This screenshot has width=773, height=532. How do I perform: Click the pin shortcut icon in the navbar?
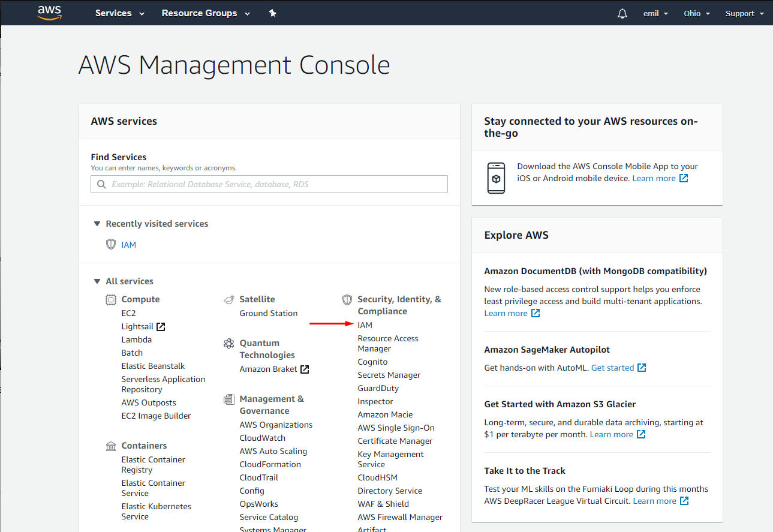click(272, 13)
